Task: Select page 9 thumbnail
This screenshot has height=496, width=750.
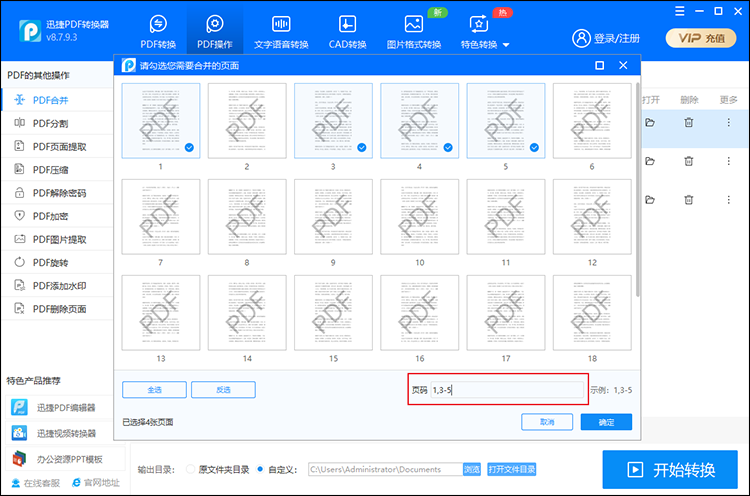Action: point(333,217)
